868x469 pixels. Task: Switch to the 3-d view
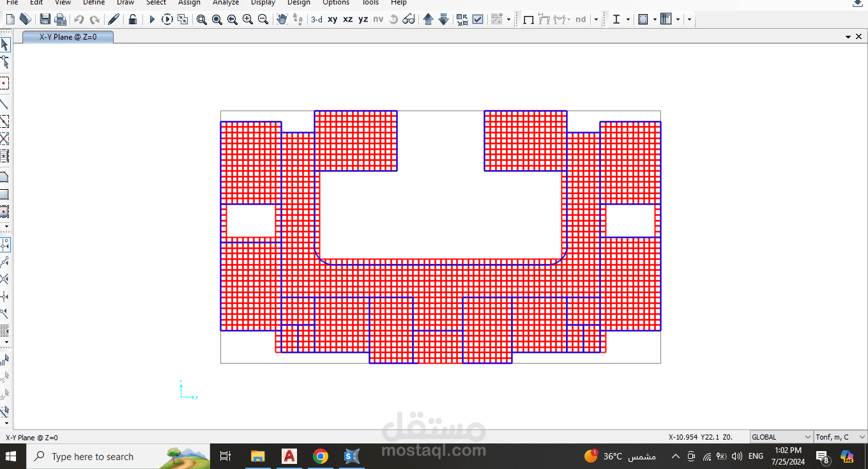point(317,19)
